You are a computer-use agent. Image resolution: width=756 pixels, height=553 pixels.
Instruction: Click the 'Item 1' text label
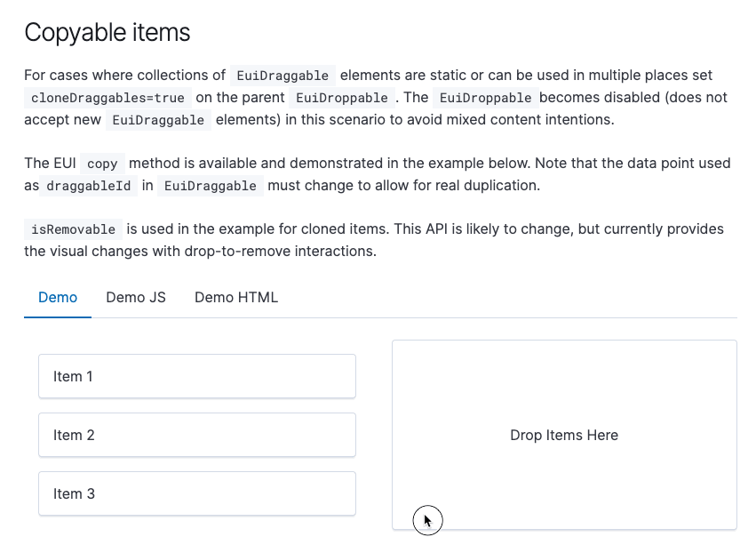[73, 376]
